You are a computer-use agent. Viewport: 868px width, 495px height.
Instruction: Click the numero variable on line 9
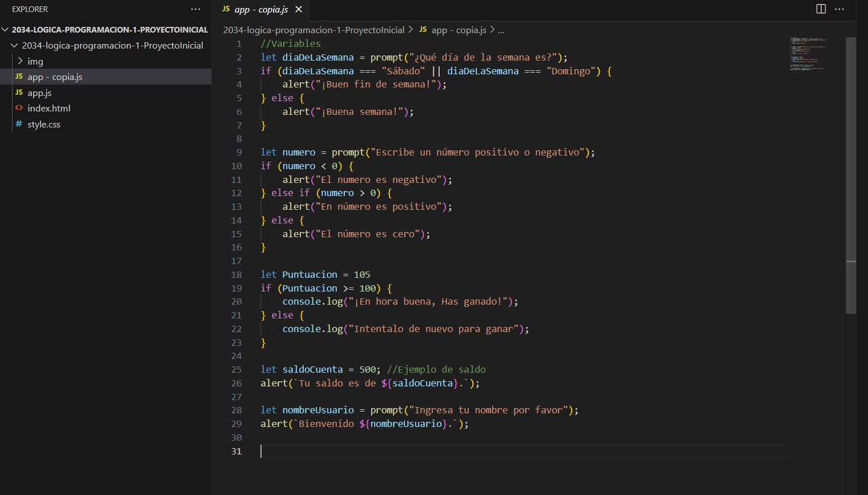pyautogui.click(x=299, y=152)
